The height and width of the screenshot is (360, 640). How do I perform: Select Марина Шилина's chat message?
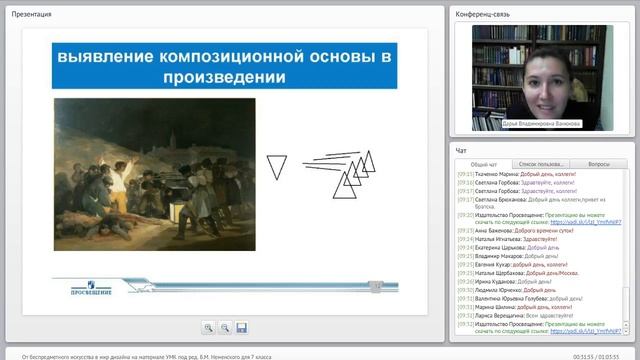pos(515,307)
